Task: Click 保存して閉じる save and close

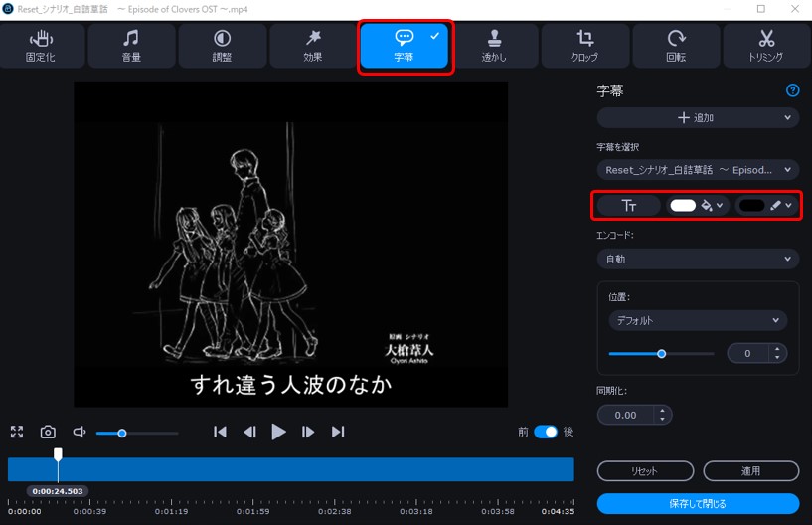Action: pos(698,504)
